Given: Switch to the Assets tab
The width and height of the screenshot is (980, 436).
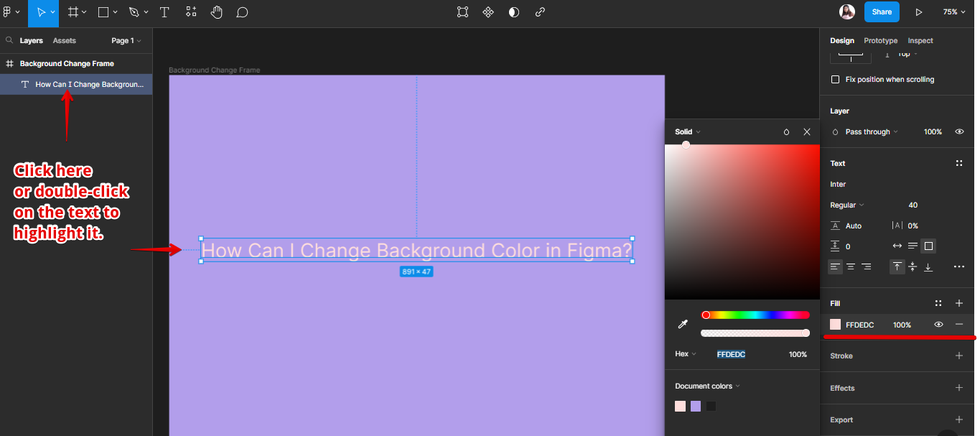Looking at the screenshot, I should pyautogui.click(x=64, y=41).
